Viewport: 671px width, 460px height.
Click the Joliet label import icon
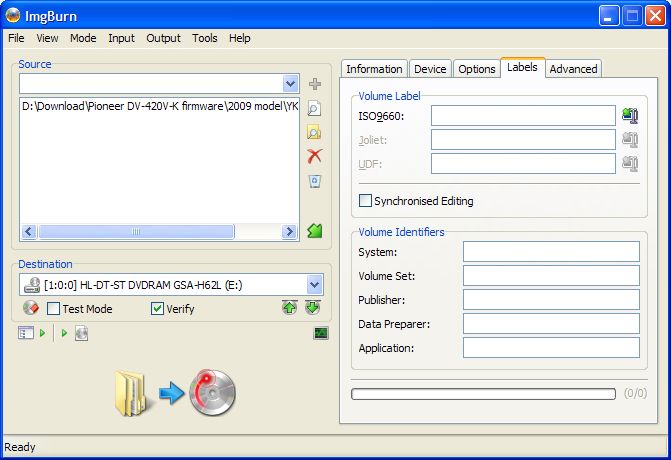pyautogui.click(x=630, y=139)
